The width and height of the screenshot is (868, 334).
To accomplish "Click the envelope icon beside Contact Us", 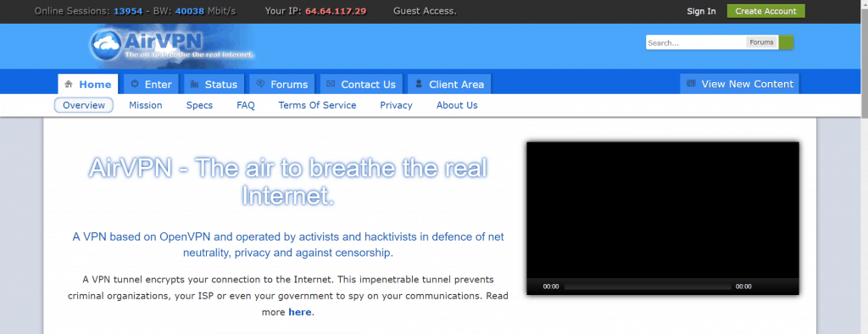I will tap(331, 84).
